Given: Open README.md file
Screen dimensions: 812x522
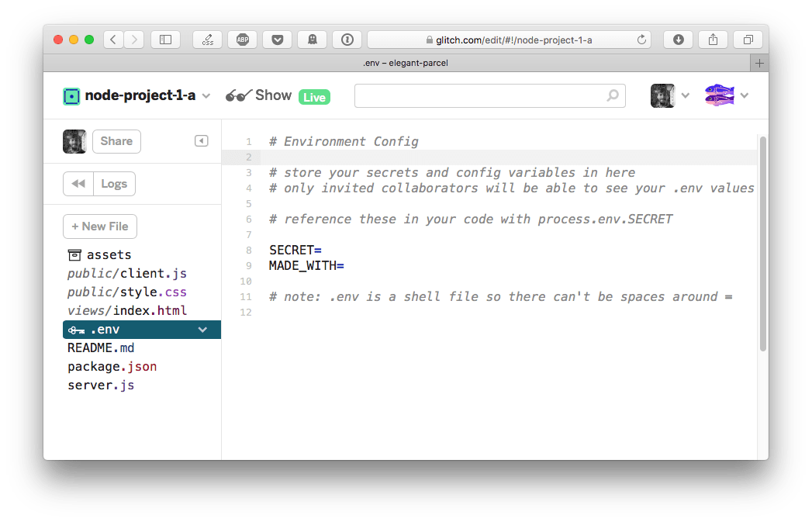Looking at the screenshot, I should [x=101, y=348].
